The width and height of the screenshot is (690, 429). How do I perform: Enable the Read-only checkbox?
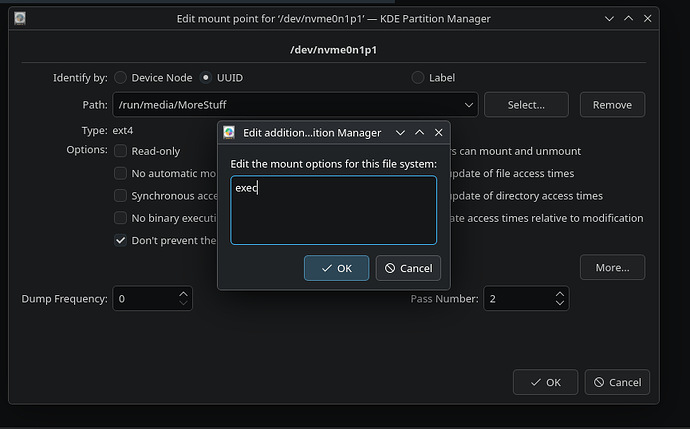[x=120, y=151]
